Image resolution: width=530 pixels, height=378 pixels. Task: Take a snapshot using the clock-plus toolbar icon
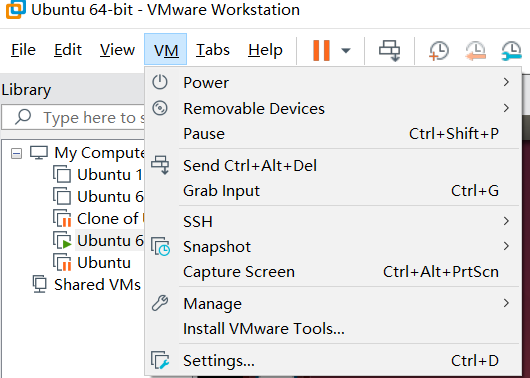(x=439, y=51)
